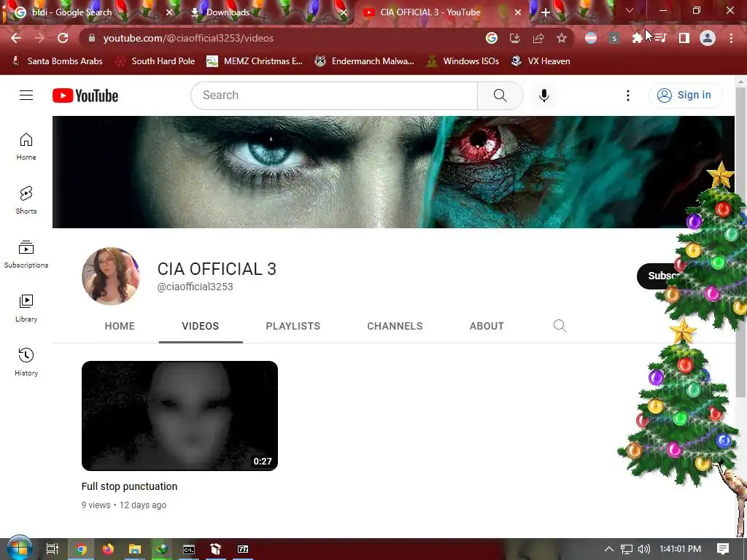Start voice search with the microphone
Screen dimensions: 747x560
[544, 96]
